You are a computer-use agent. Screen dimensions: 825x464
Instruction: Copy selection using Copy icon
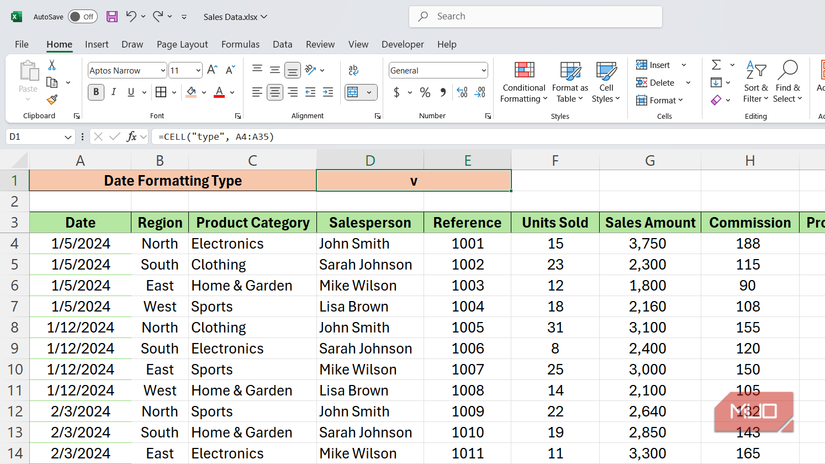coord(52,83)
